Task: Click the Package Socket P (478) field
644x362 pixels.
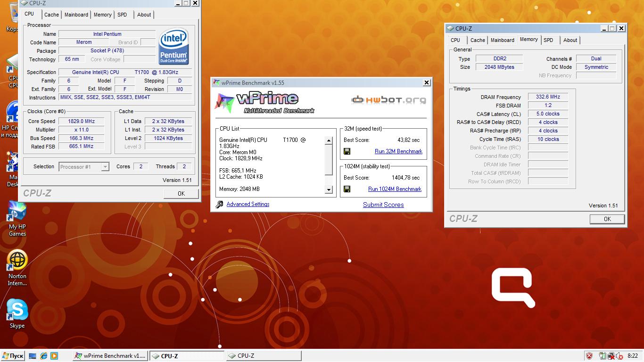Action: pyautogui.click(x=107, y=50)
